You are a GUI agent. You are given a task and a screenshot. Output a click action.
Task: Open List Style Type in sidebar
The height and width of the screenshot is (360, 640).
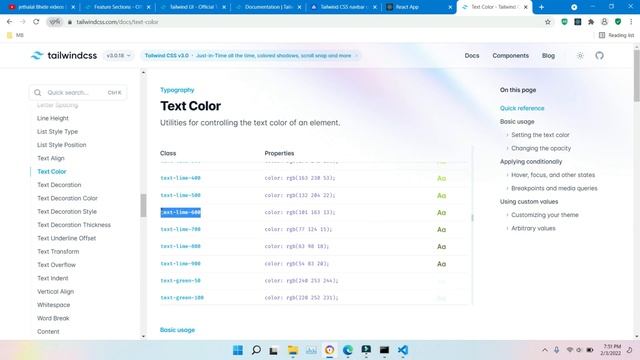tap(57, 131)
